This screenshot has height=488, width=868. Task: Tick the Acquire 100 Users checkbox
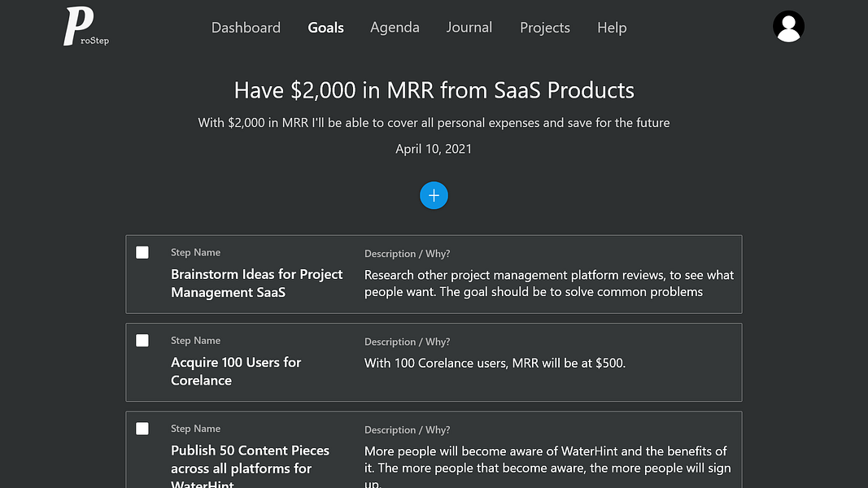(142, 340)
